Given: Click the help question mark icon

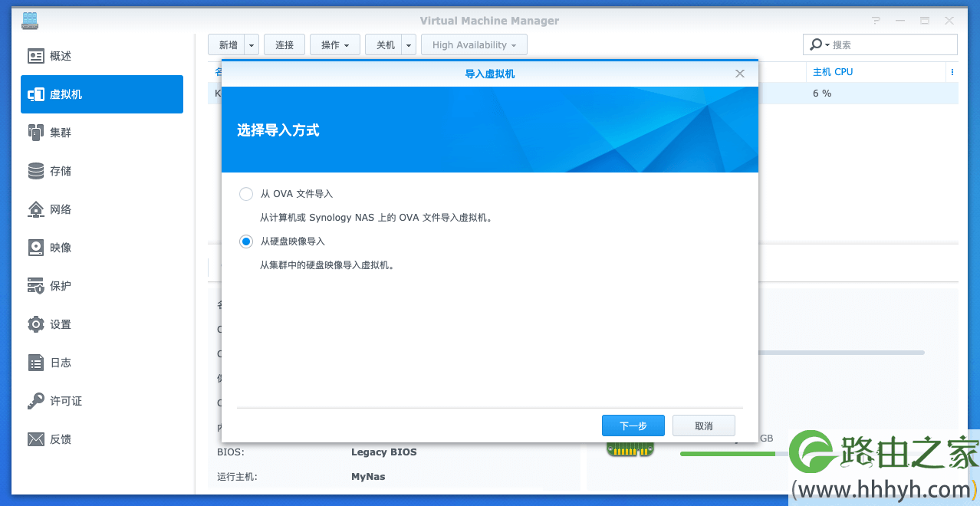Looking at the screenshot, I should pos(876,21).
